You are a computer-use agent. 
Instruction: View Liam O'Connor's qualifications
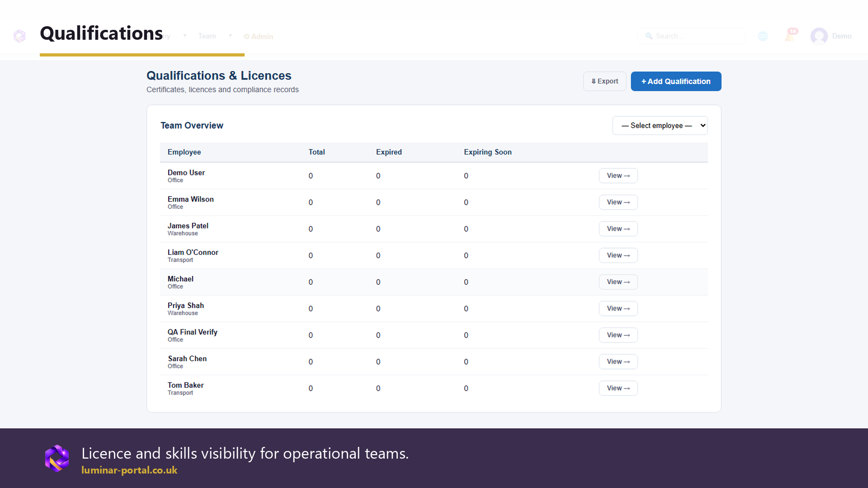(618, 255)
